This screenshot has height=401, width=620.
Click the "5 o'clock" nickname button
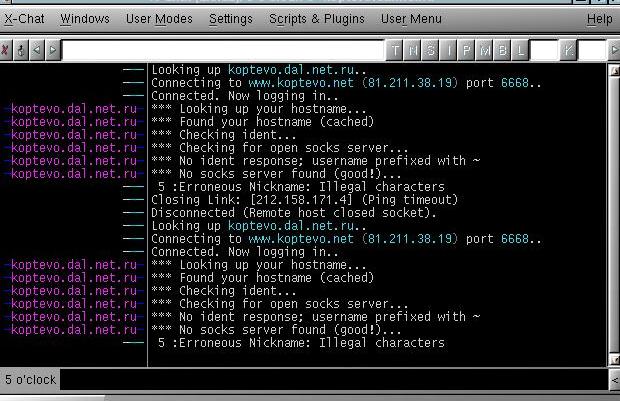(x=30, y=380)
